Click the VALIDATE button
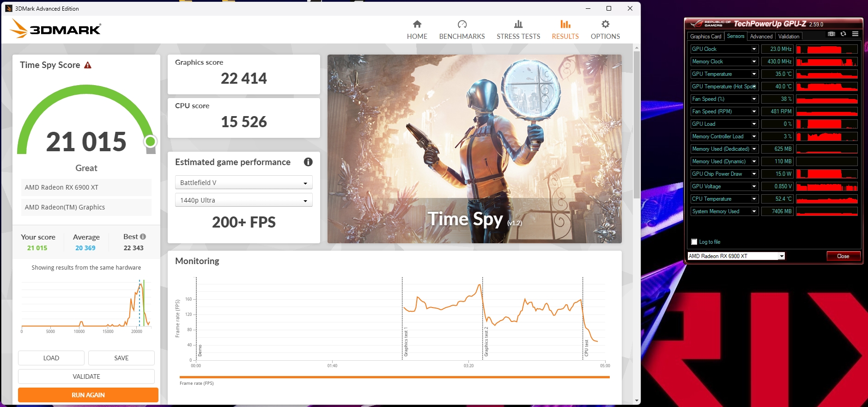The height and width of the screenshot is (407, 868). [x=86, y=376]
